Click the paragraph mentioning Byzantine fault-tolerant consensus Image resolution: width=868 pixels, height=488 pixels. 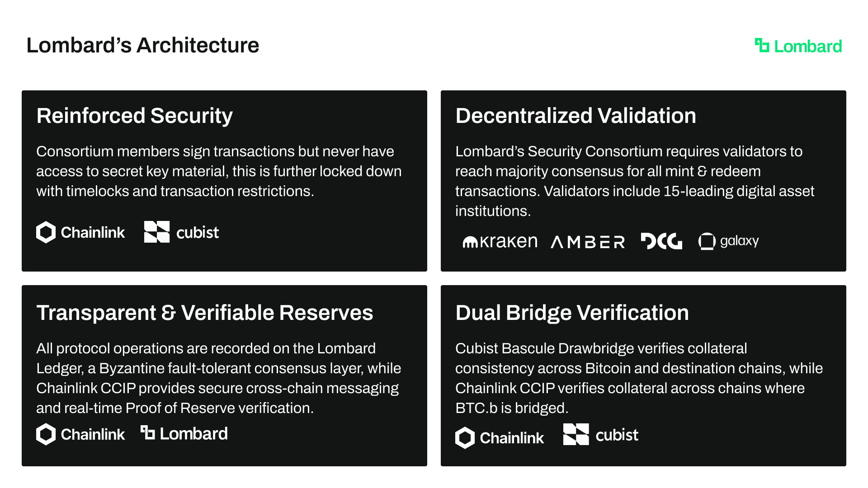[219, 378]
